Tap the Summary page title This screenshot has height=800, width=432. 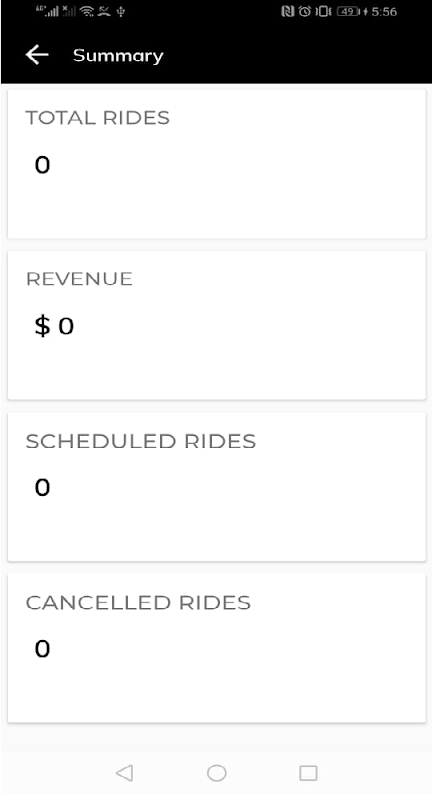coord(118,56)
